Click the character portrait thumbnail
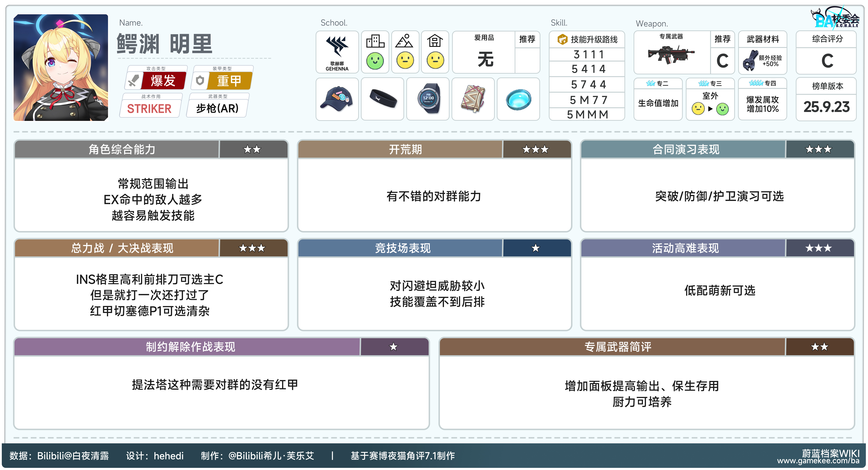The height and width of the screenshot is (470, 868). [x=61, y=67]
